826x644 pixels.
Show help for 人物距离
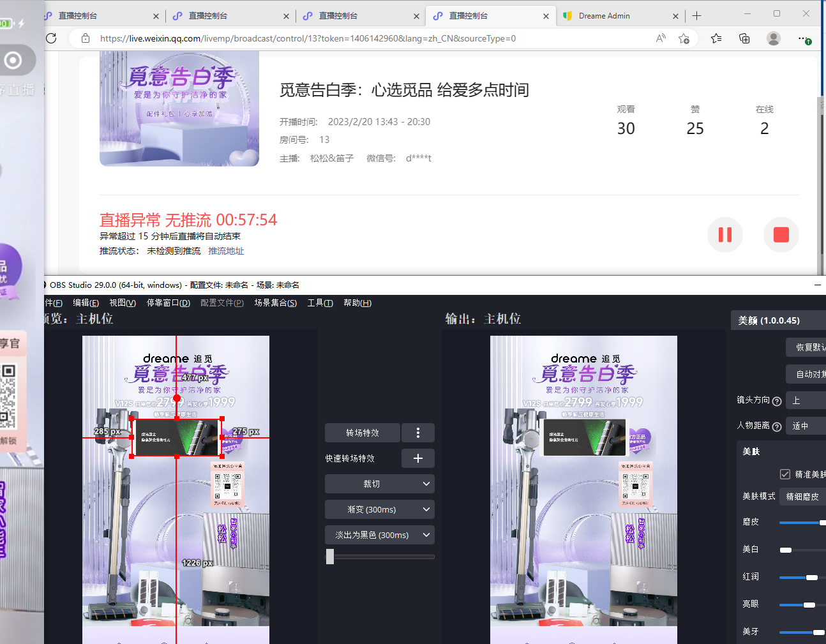(x=777, y=427)
